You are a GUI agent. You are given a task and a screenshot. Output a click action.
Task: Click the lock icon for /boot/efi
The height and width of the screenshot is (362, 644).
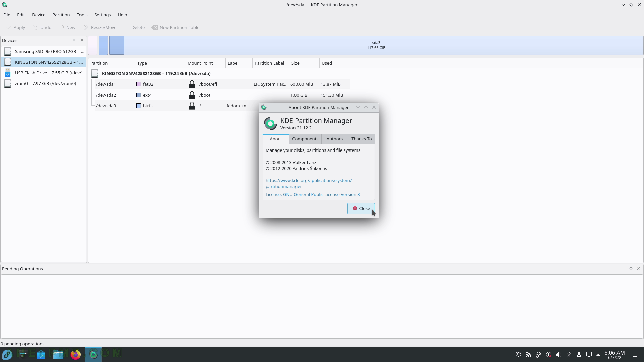[x=192, y=84]
